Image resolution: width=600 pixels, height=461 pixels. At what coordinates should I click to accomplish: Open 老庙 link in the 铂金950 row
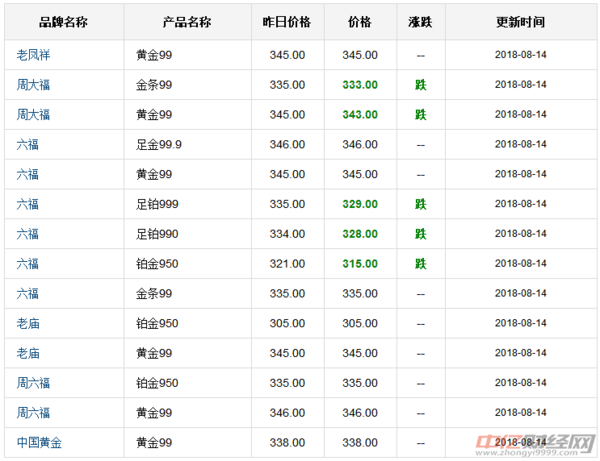point(27,324)
